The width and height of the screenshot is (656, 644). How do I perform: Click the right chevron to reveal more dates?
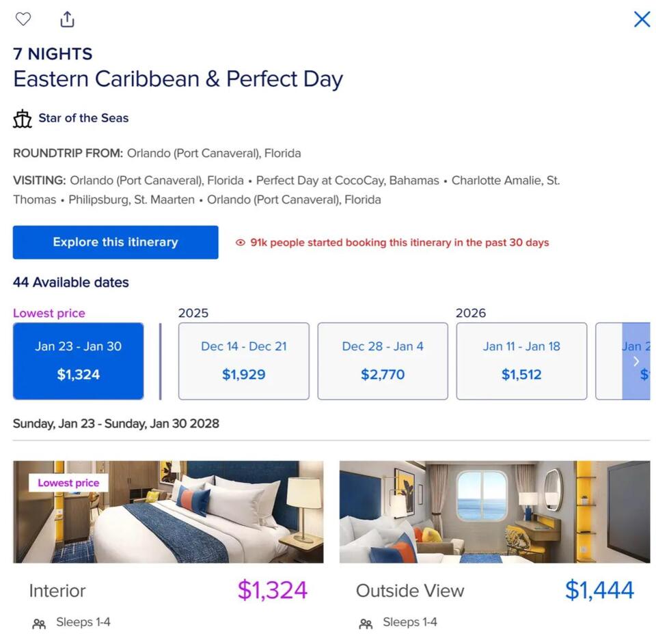click(636, 361)
